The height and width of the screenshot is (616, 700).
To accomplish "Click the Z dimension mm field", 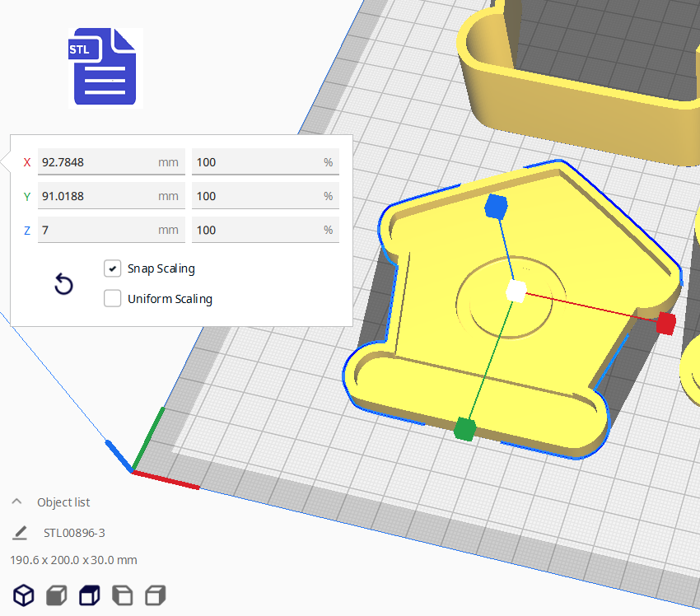I will [97, 230].
